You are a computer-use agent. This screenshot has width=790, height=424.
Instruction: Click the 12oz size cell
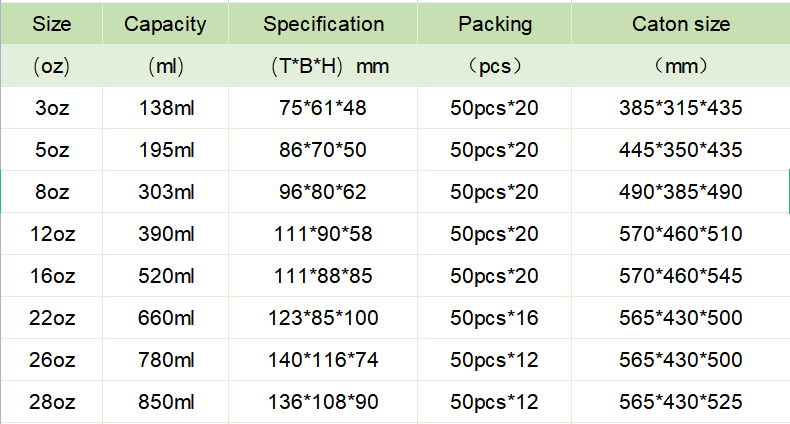point(51,234)
